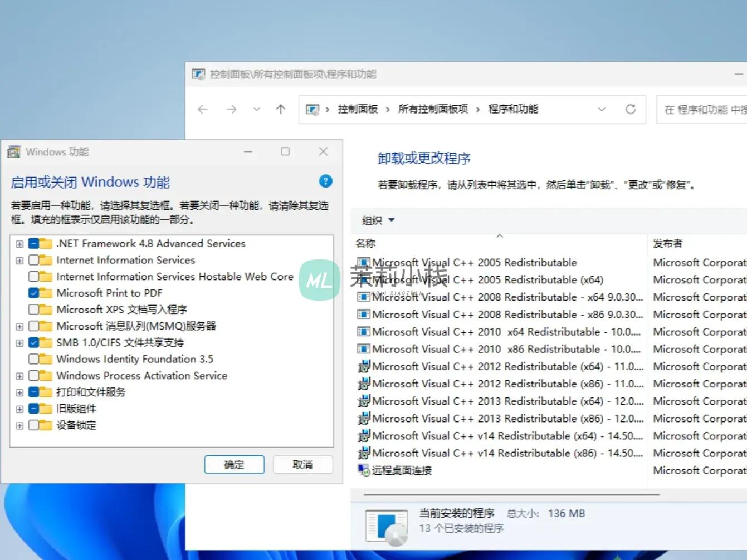Viewport: 747px width, 560px height.
Task: Click the help question mark icon
Action: click(326, 181)
